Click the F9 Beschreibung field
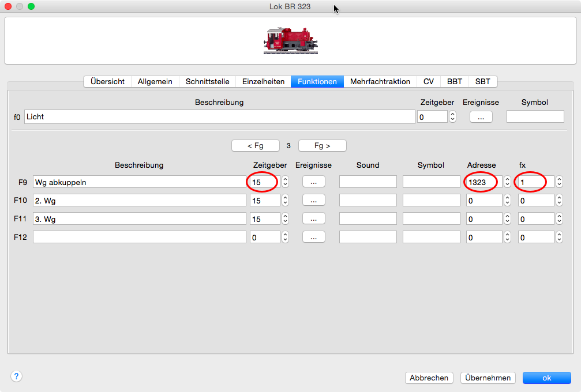This screenshot has height=392, width=581. [x=139, y=182]
